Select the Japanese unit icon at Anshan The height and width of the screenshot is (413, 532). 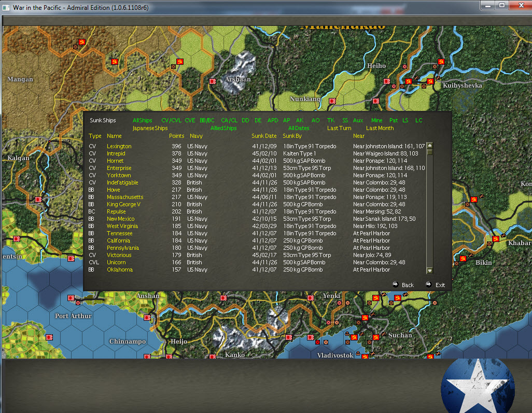[147, 318]
